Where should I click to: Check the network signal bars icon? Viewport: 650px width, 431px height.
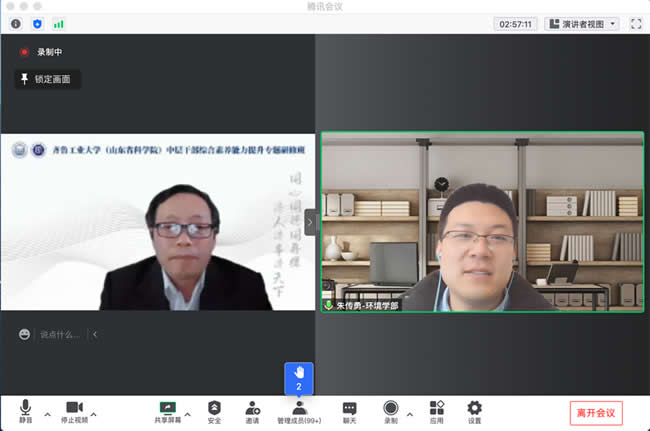58,23
